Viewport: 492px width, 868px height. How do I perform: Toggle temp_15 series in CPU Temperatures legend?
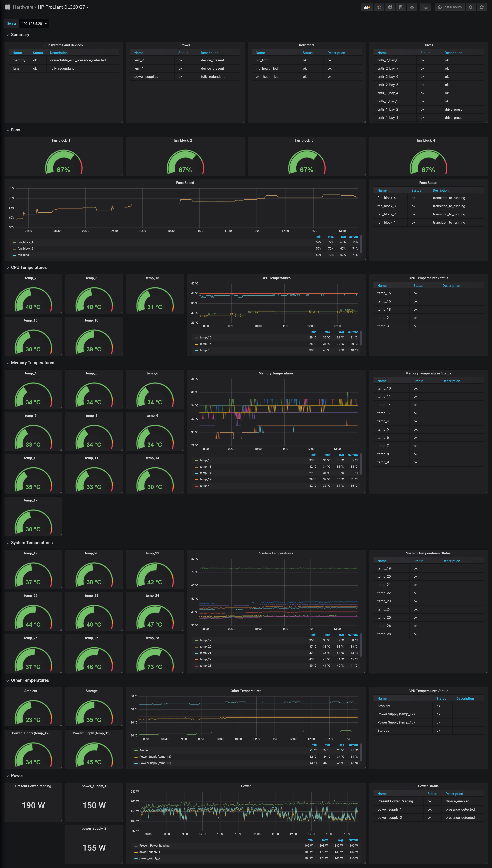205,338
